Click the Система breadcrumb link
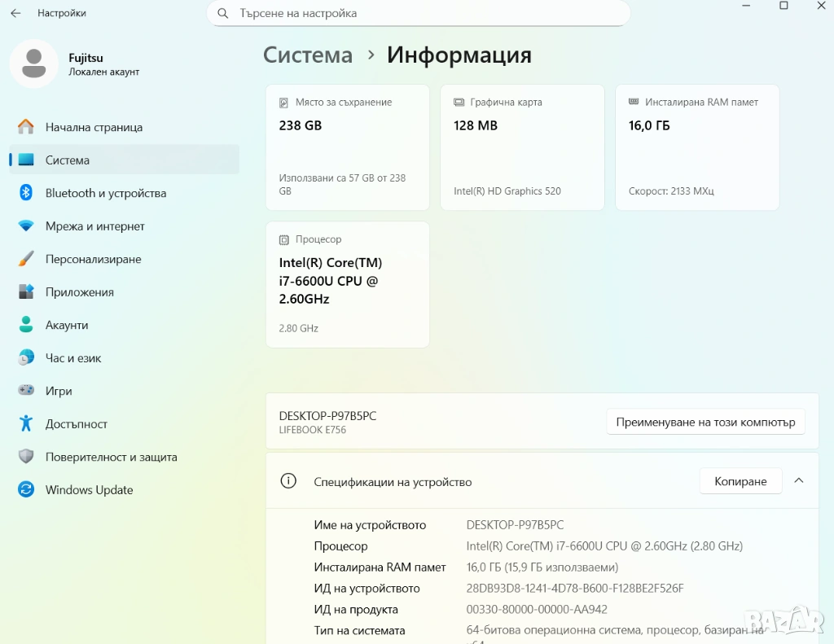834x644 pixels. point(308,55)
